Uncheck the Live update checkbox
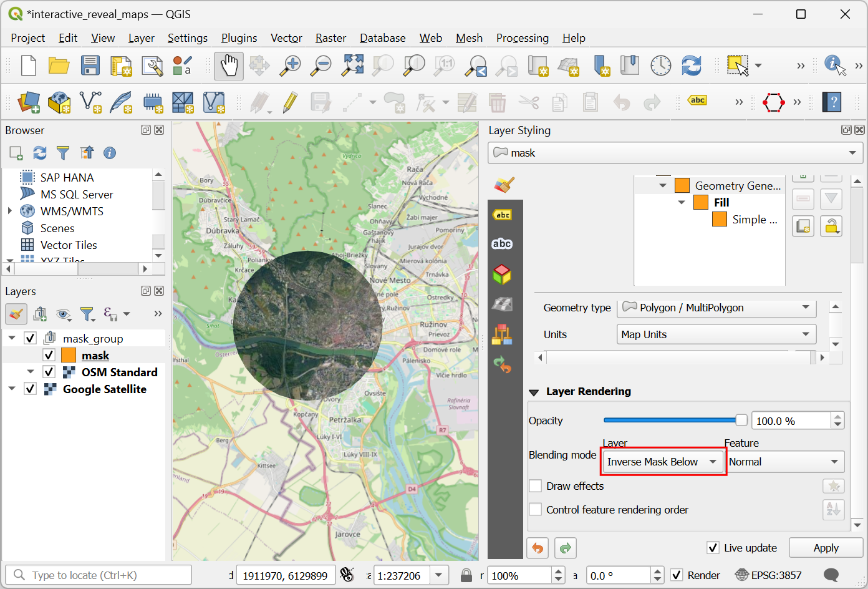This screenshot has width=868, height=589. pos(713,548)
